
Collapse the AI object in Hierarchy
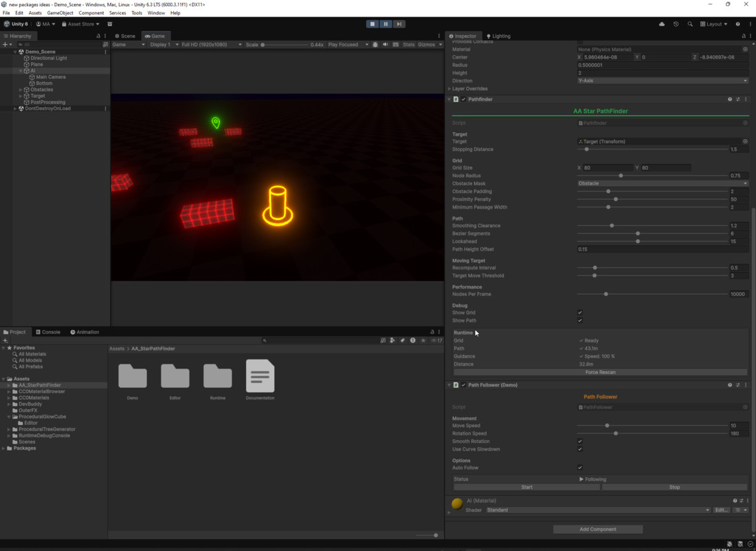pyautogui.click(x=21, y=71)
